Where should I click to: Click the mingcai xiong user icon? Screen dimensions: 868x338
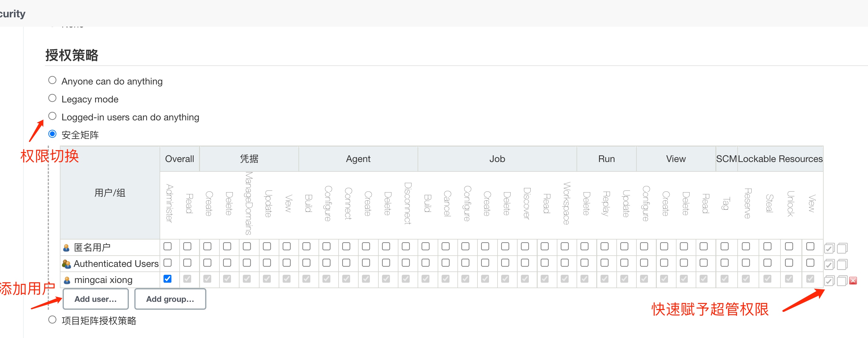tap(67, 280)
